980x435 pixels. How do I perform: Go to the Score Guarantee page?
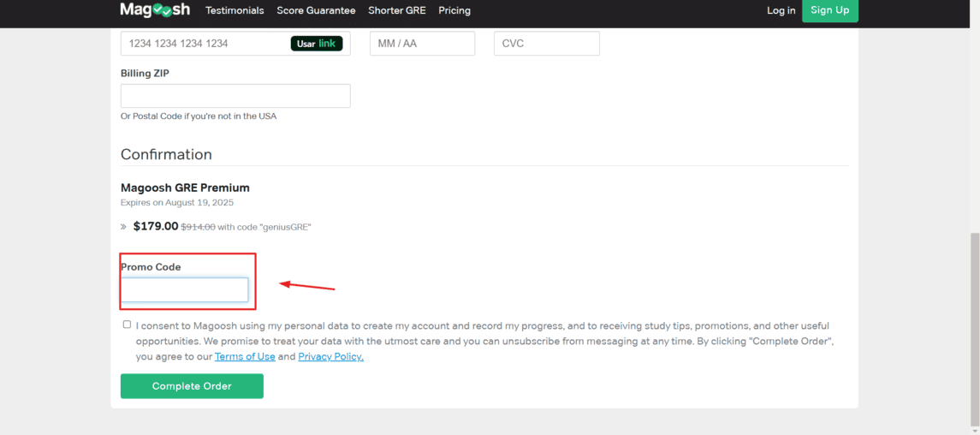coord(316,10)
